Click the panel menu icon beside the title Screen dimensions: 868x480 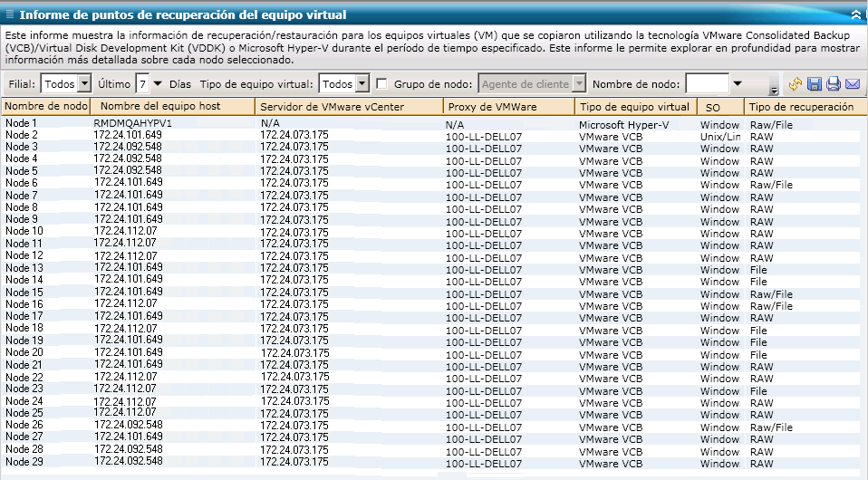point(9,14)
